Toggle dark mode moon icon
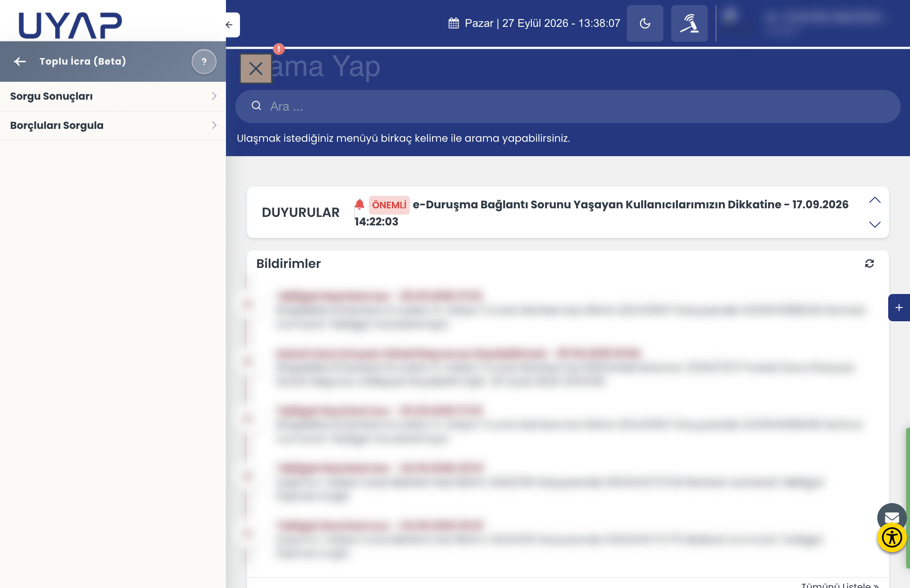The height and width of the screenshot is (588, 910). point(645,23)
